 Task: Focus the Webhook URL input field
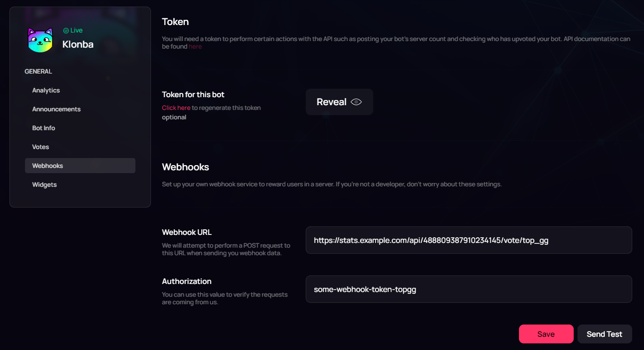pyautogui.click(x=468, y=240)
